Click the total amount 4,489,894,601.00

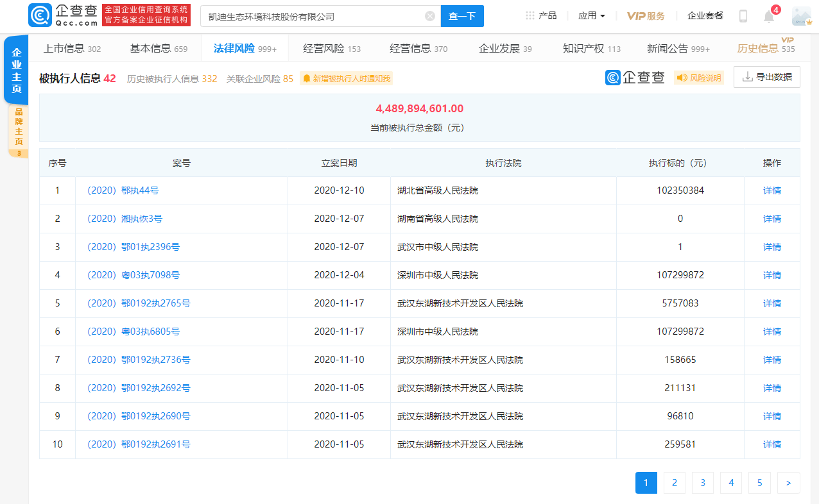pos(420,109)
